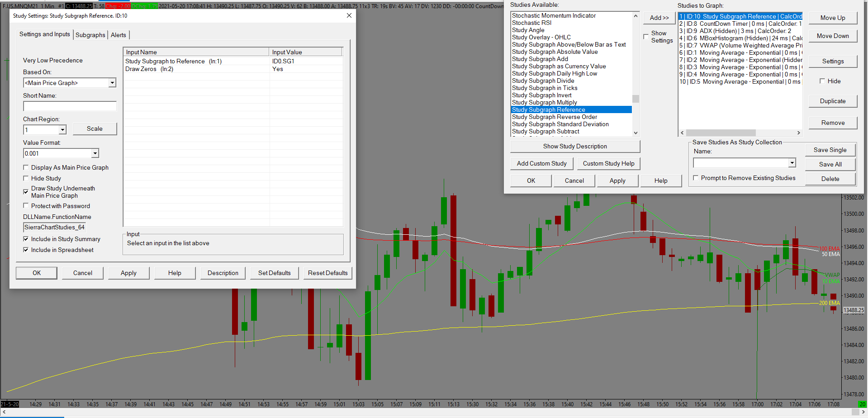868x418 pixels.
Task: Uncheck Include in Spreadsheet
Action: [26, 250]
